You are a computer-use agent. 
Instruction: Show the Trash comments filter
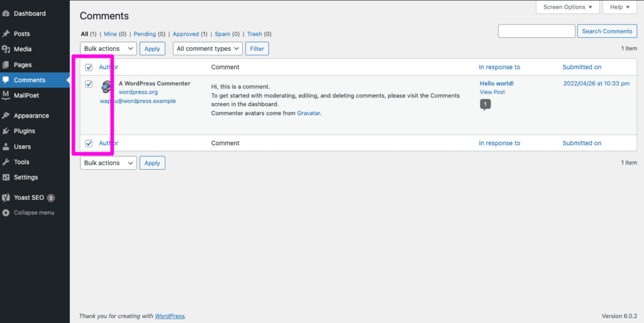tap(254, 34)
